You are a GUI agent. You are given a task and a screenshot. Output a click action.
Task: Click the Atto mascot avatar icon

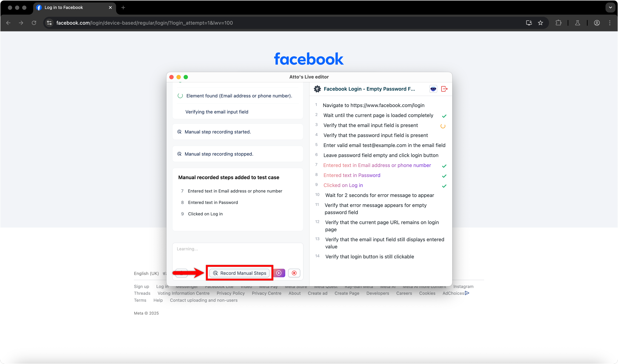pos(433,89)
